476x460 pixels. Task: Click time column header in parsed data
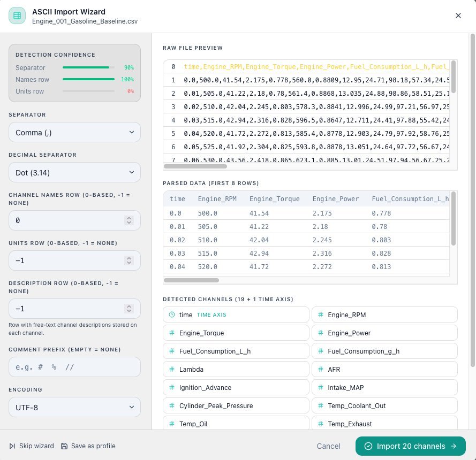(177, 199)
